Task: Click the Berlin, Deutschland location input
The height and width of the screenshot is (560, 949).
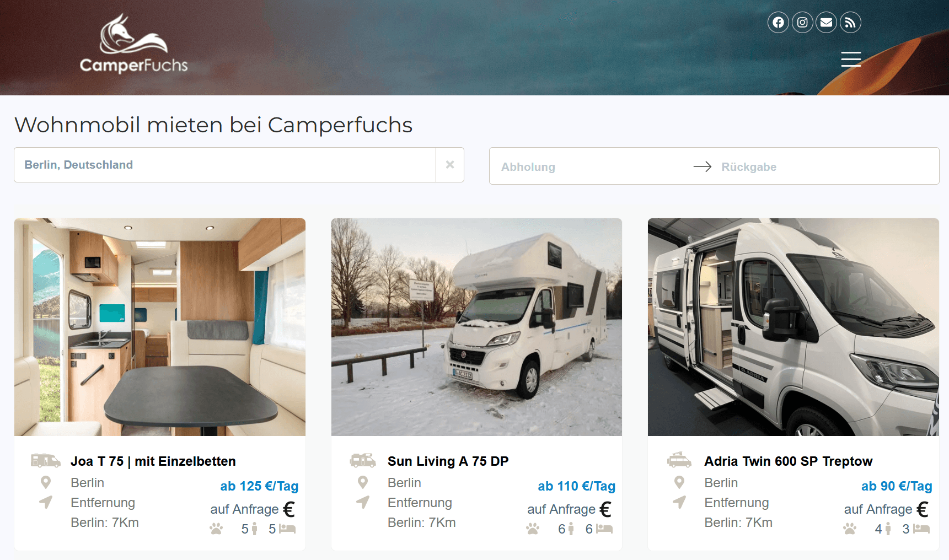Action: (225, 165)
